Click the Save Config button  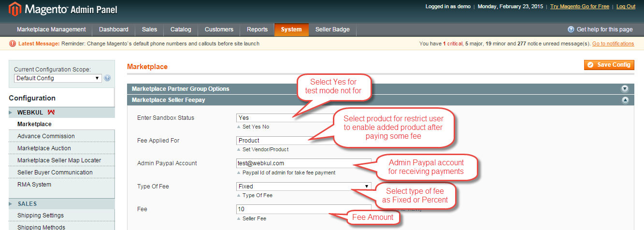(609, 65)
